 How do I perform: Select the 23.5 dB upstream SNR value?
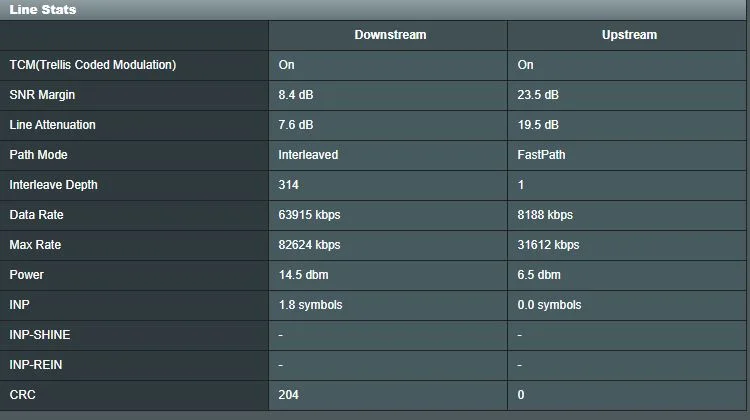538,95
